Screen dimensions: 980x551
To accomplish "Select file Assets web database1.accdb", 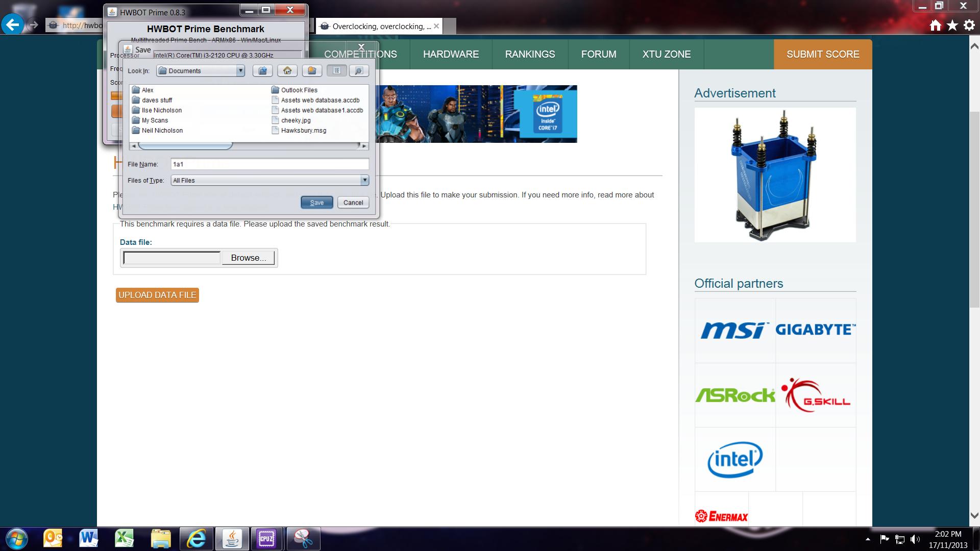I will (317, 110).
